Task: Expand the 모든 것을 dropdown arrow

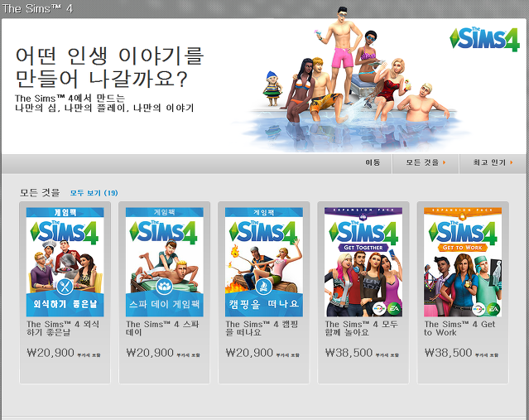Action: pos(444,162)
